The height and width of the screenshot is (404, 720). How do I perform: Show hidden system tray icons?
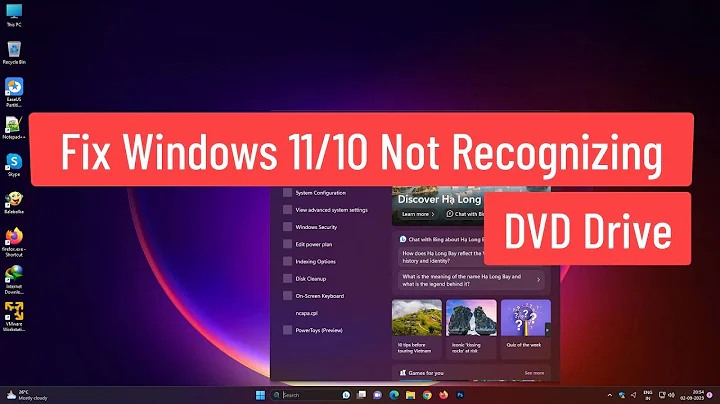pos(610,395)
